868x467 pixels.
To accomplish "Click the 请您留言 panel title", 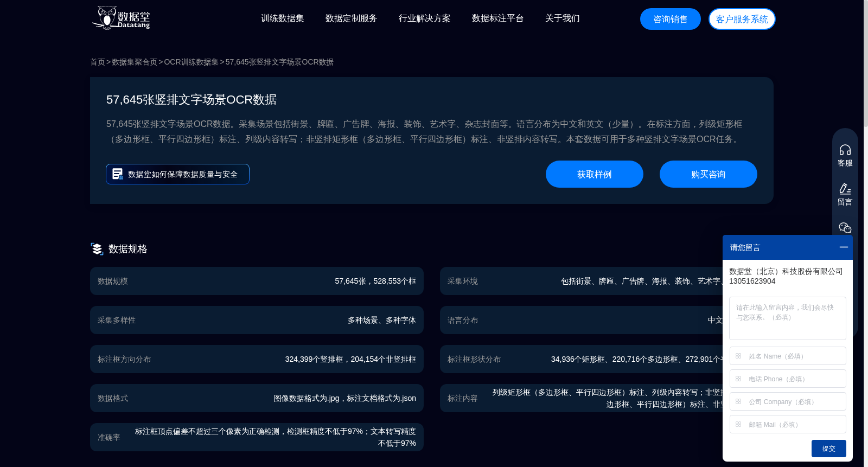I will pyautogui.click(x=745, y=247).
